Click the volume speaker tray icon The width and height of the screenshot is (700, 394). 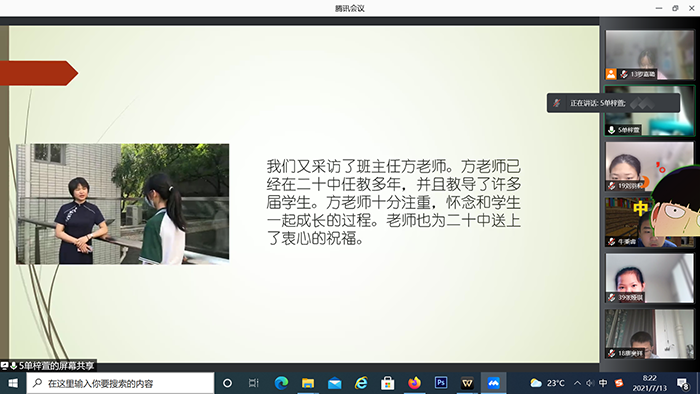(x=590, y=383)
